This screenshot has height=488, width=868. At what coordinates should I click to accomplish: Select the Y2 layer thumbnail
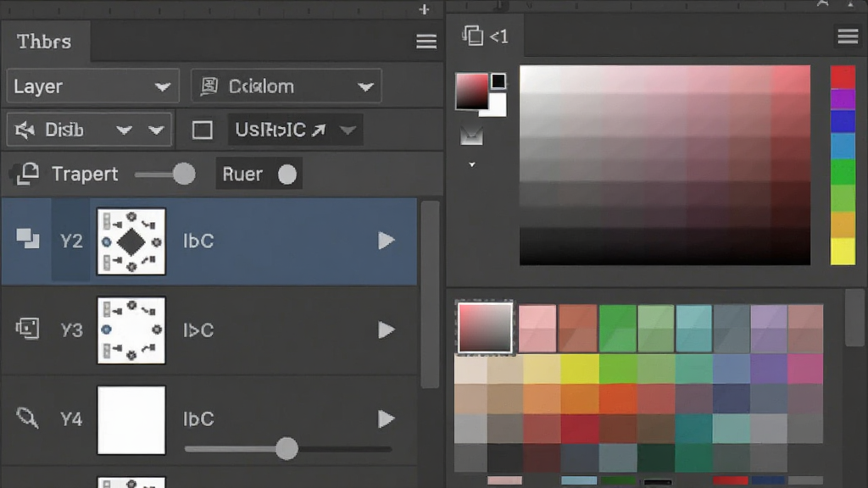(x=131, y=241)
